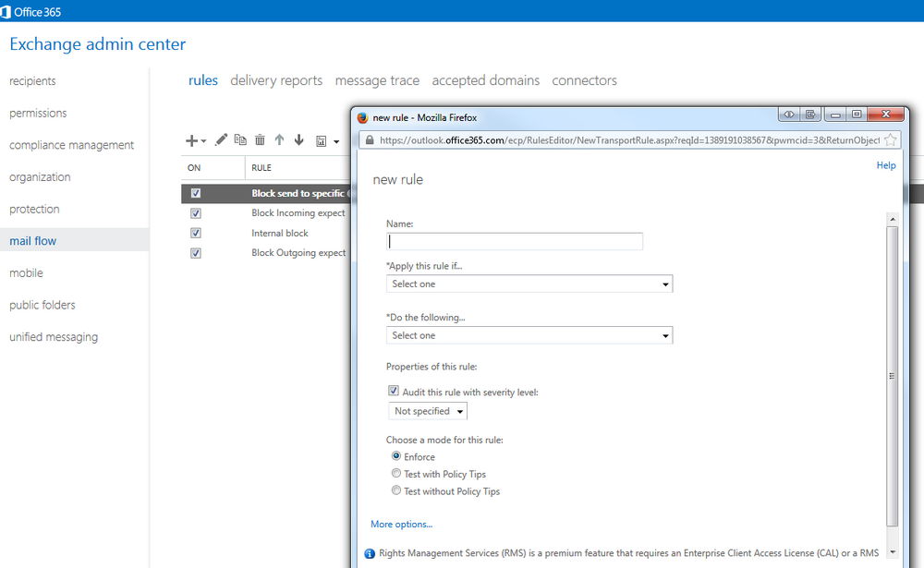Expand the Not specified severity dropdown
924x568 pixels.
428,411
